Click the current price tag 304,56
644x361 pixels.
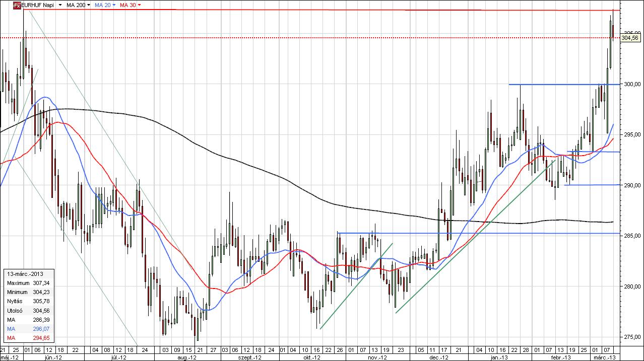click(x=630, y=38)
